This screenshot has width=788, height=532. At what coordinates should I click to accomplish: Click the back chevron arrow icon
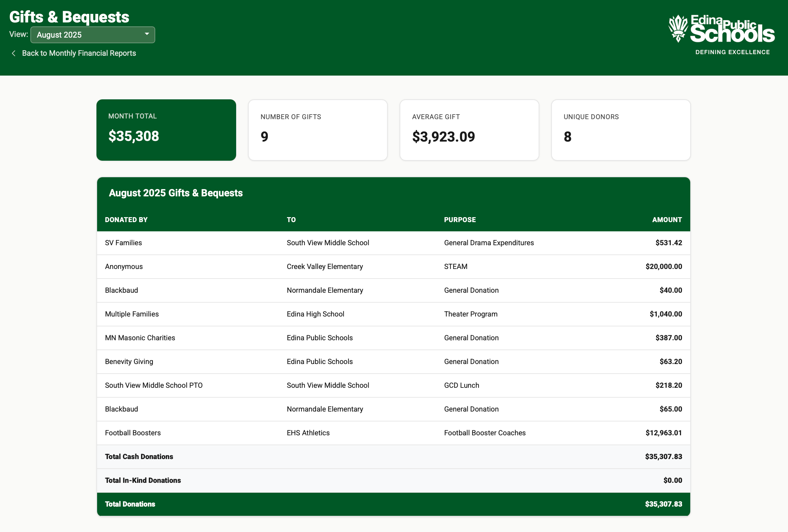coord(14,53)
